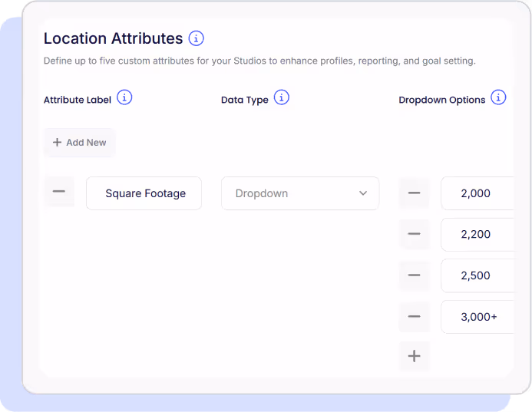The image size is (532, 412).
Task: Remove the 2,500 dropdown option
Action: click(x=415, y=275)
